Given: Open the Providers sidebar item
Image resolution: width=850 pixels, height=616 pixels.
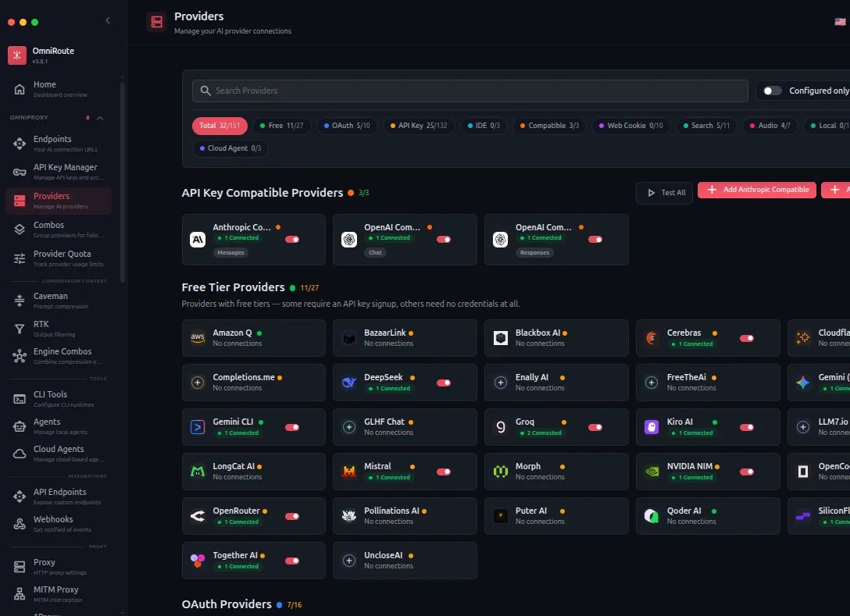Looking at the screenshot, I should click(x=59, y=201).
